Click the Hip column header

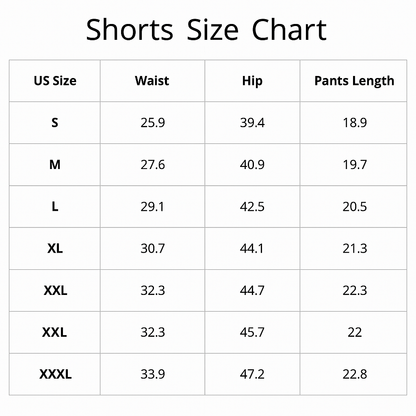coord(252,81)
